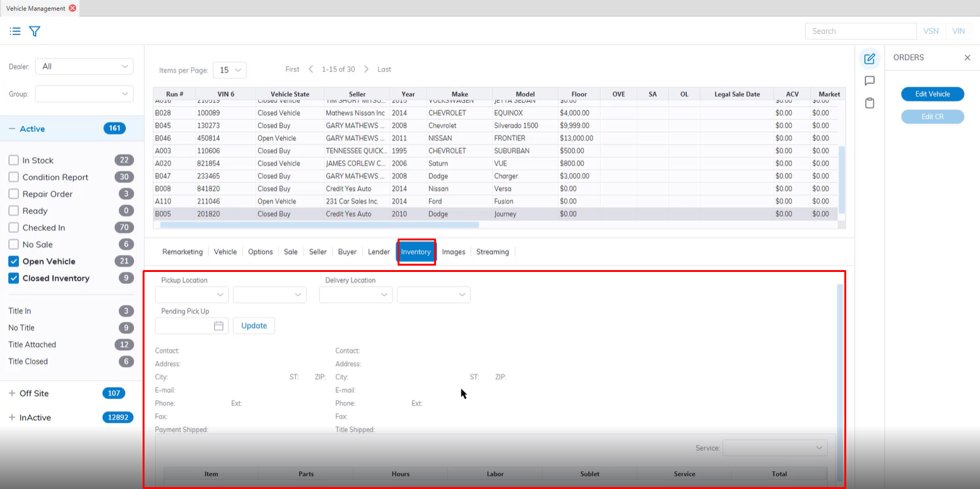The height and width of the screenshot is (489, 980).
Task: Check the In Stock checkbox
Action: point(13,160)
